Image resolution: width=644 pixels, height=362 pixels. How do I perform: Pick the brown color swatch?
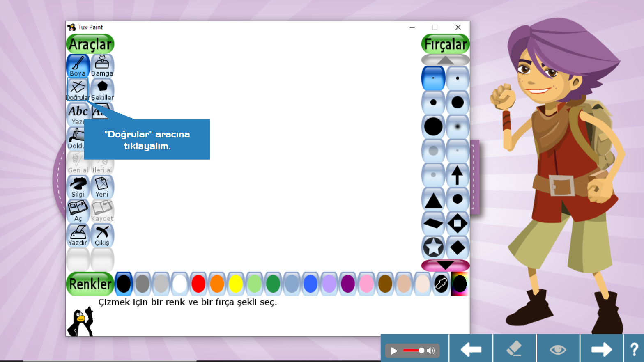(x=385, y=284)
